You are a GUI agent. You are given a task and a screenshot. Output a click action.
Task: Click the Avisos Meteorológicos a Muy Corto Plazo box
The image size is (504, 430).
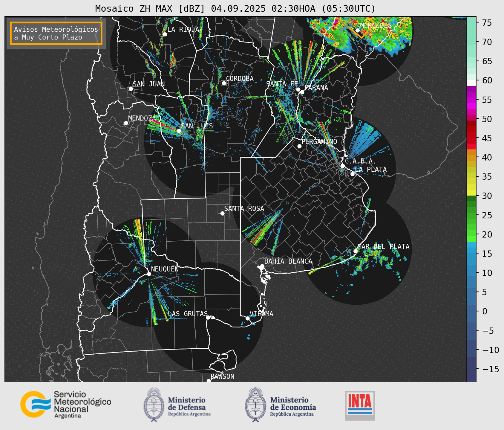(56, 33)
